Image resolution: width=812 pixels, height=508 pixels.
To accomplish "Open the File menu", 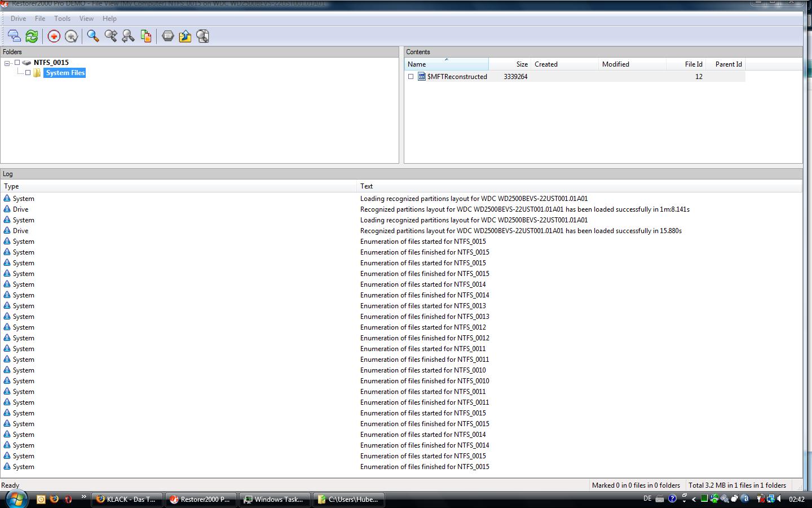I will pyautogui.click(x=40, y=19).
